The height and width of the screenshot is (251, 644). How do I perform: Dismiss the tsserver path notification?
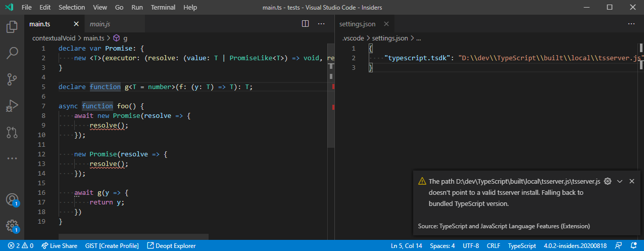[x=631, y=181]
